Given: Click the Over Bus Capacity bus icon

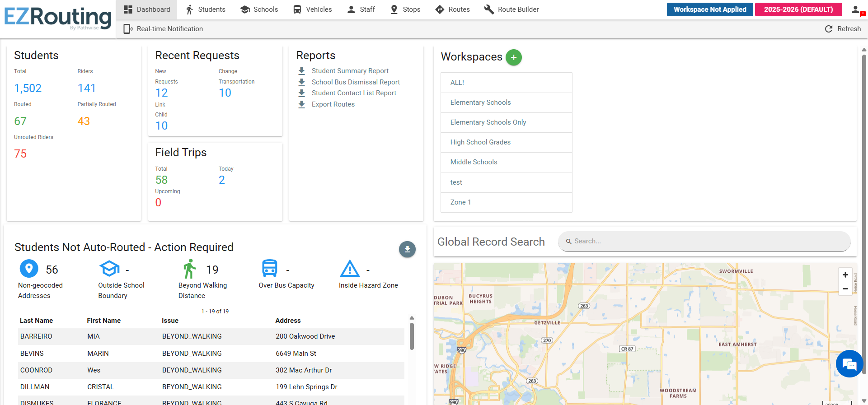Looking at the screenshot, I should click(270, 269).
